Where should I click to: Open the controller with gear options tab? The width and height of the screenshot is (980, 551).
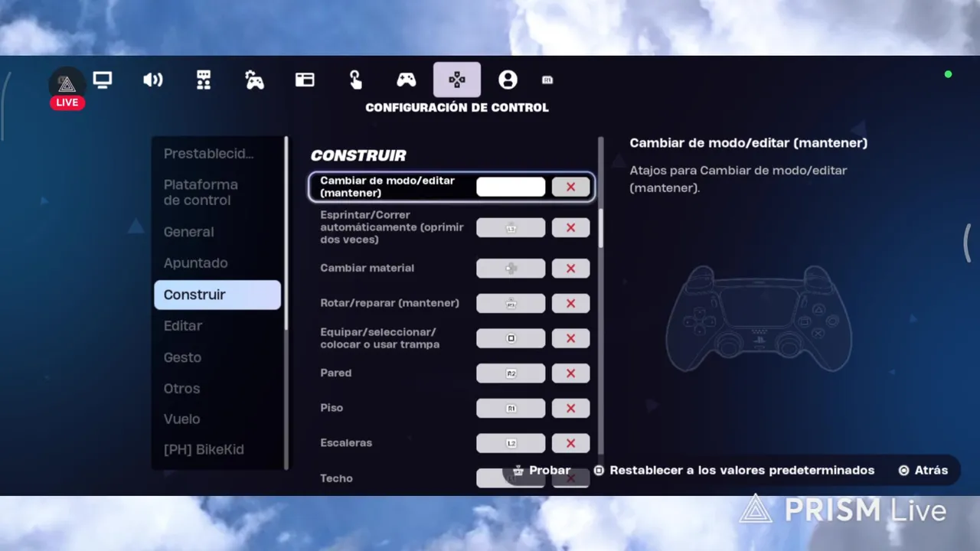tap(254, 80)
